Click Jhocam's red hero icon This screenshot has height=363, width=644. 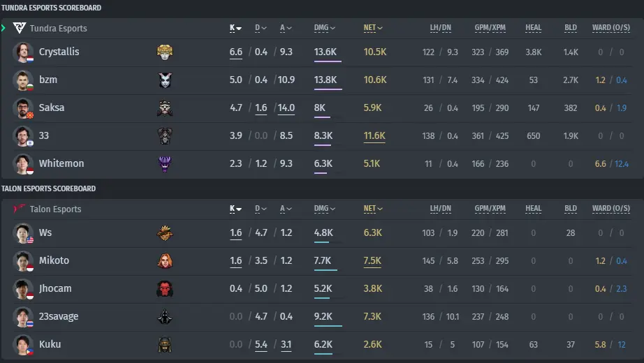coord(165,289)
